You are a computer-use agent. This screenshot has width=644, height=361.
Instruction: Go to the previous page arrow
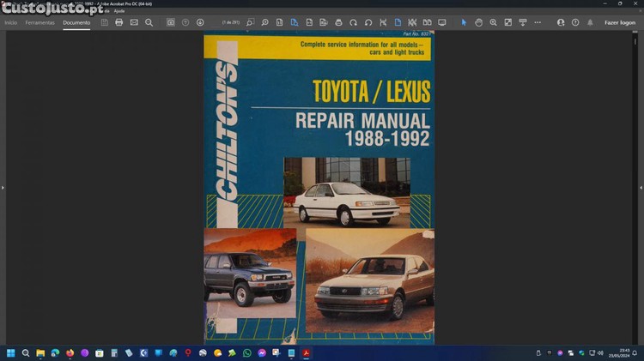pos(185,22)
